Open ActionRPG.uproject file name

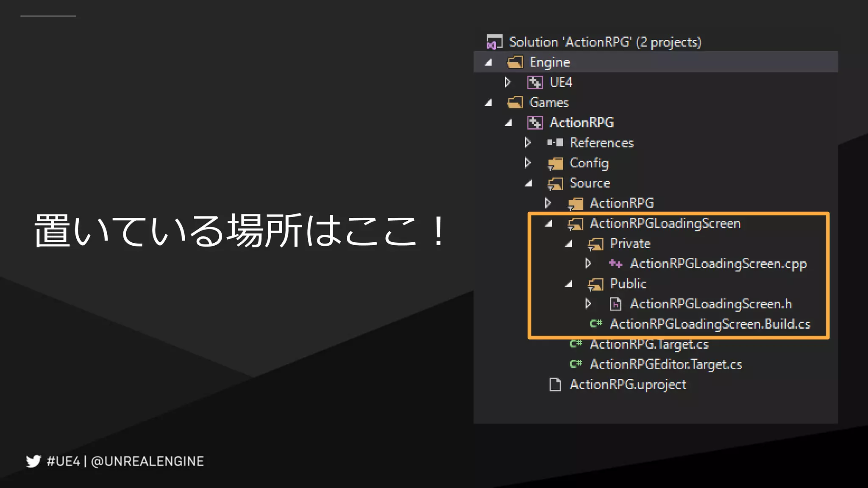pos(628,385)
